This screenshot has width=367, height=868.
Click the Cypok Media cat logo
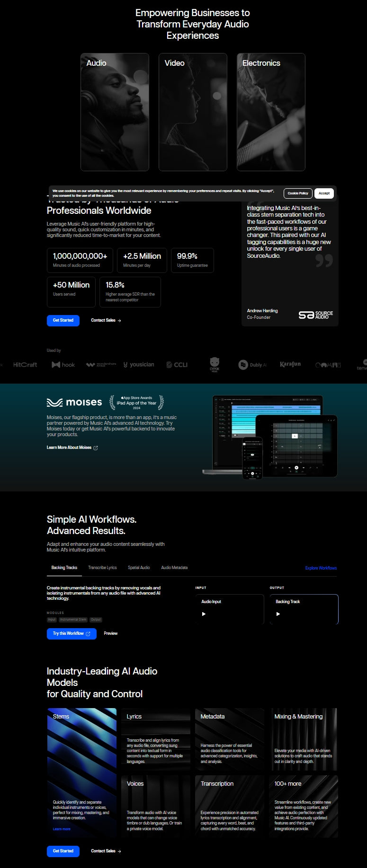215,365
